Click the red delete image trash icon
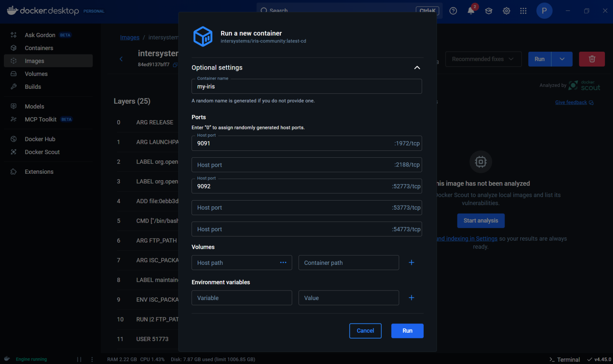613x364 pixels. pyautogui.click(x=592, y=59)
